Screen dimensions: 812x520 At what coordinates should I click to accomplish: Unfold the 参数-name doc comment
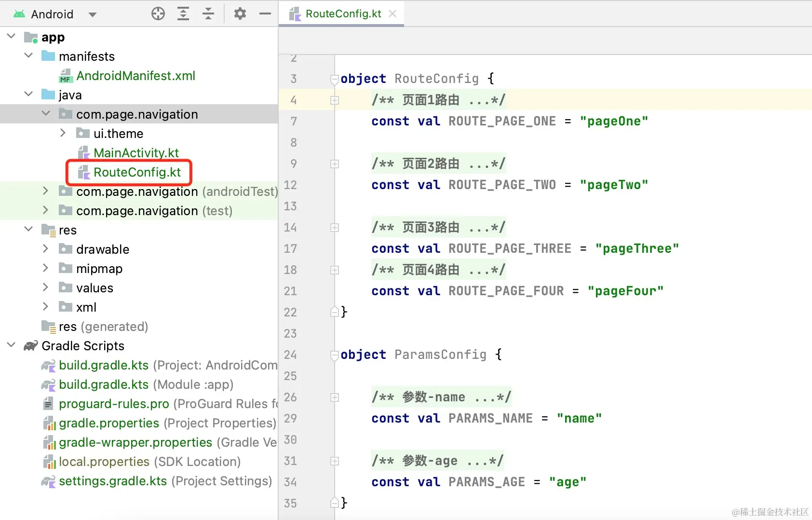coord(334,397)
